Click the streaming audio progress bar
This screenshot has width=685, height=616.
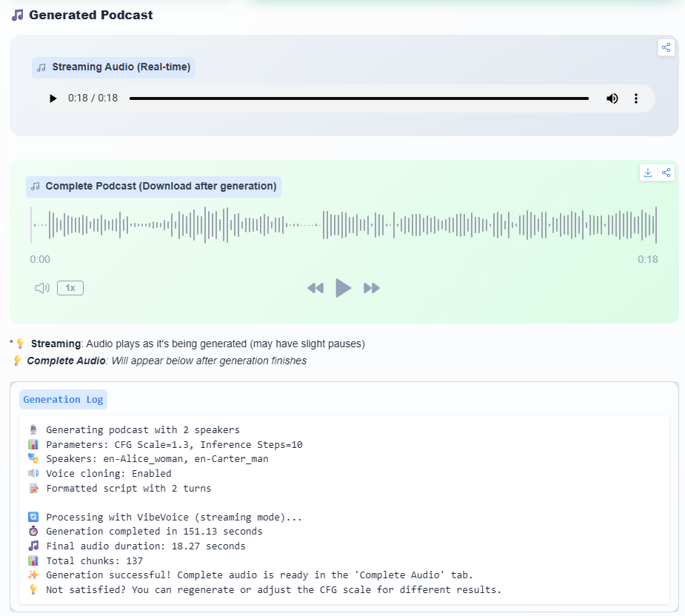(x=358, y=98)
